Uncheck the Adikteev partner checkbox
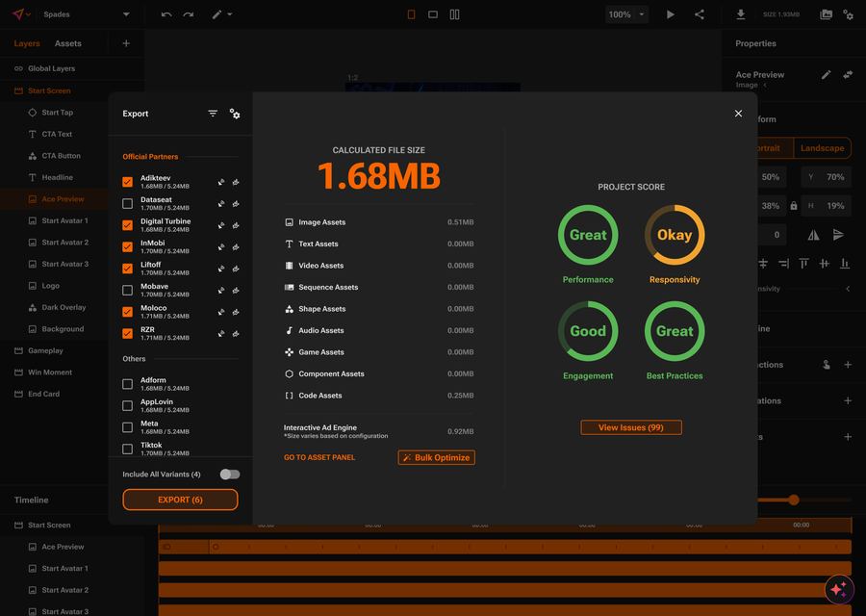The image size is (866, 616). [x=128, y=182]
